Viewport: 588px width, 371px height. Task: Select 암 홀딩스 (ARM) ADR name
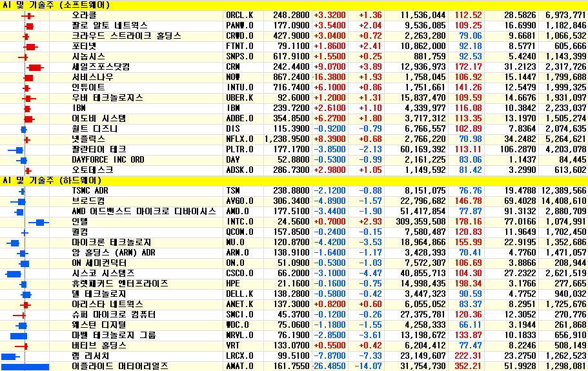pyautogui.click(x=114, y=252)
